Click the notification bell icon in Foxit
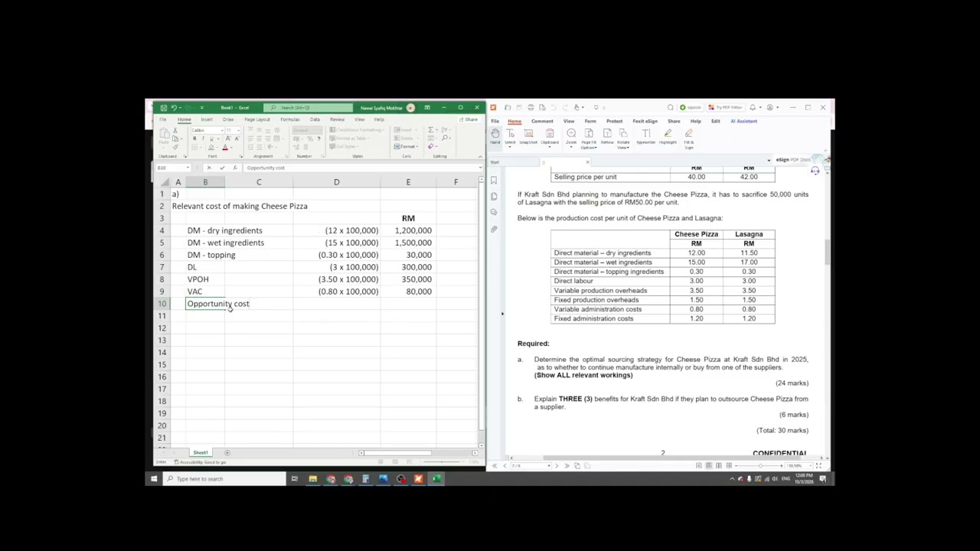Image resolution: width=980 pixels, height=551 pixels. (x=753, y=107)
